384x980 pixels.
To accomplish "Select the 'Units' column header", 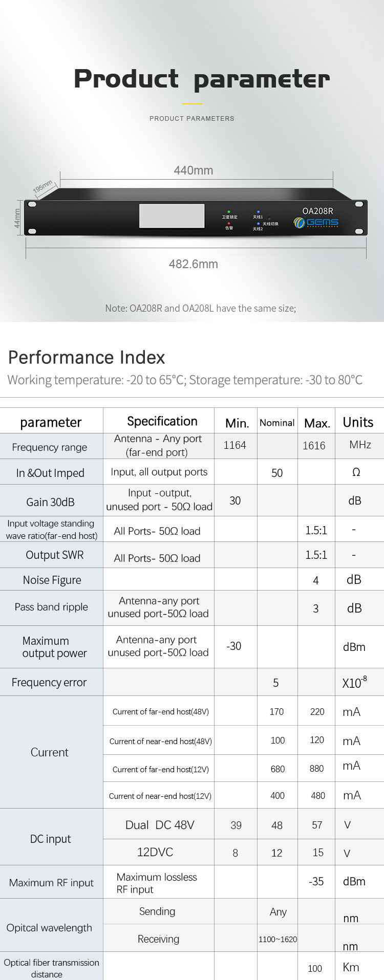I will pyautogui.click(x=358, y=422).
